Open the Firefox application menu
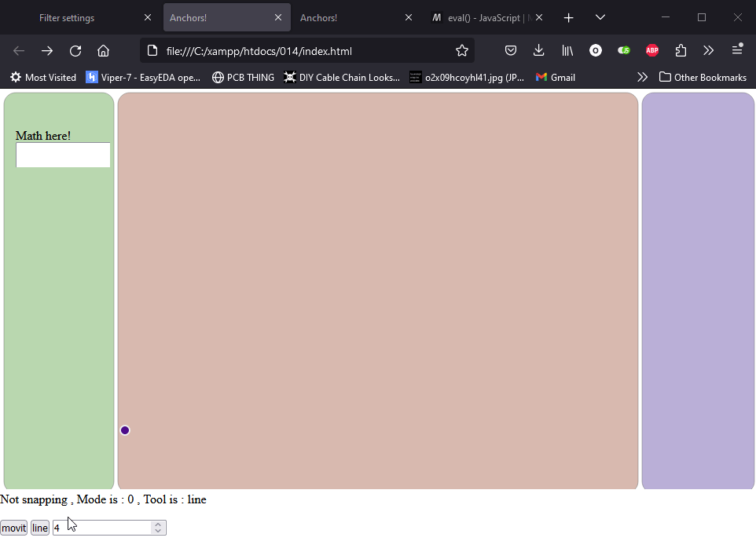This screenshot has width=756, height=552. 737,49
